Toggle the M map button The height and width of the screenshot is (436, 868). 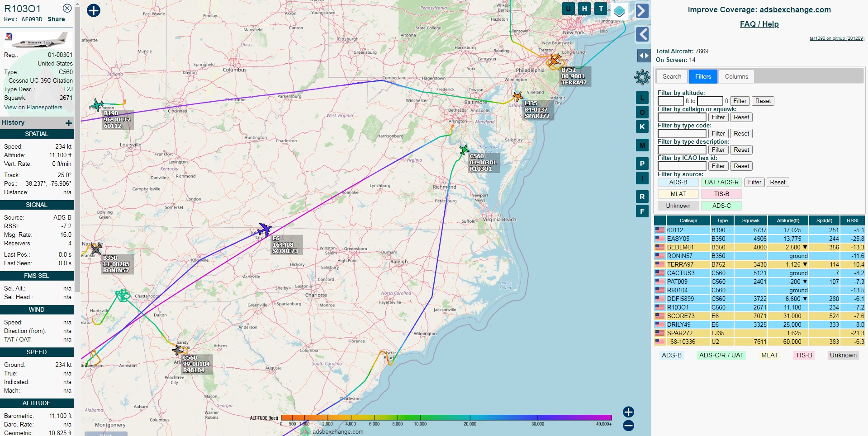tap(642, 145)
